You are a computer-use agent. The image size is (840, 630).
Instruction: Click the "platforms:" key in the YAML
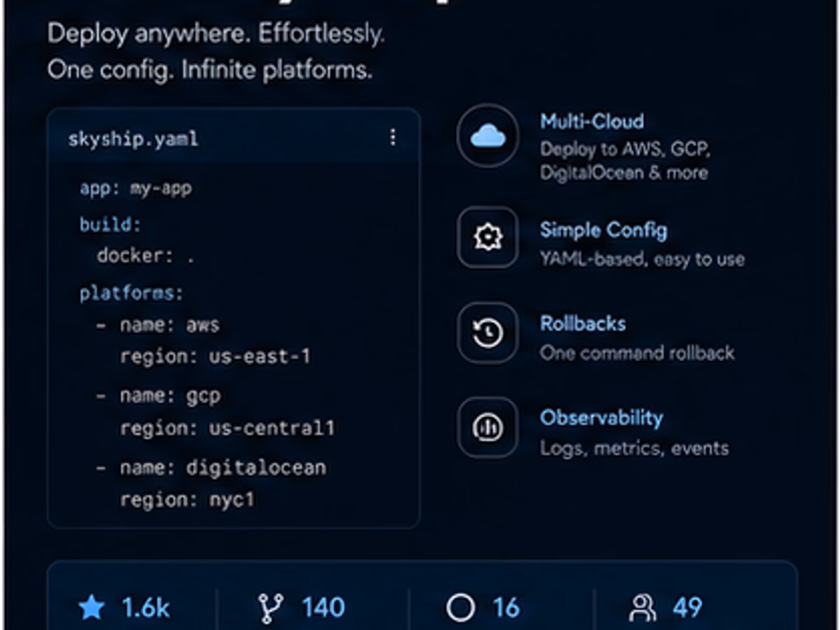[131, 293]
